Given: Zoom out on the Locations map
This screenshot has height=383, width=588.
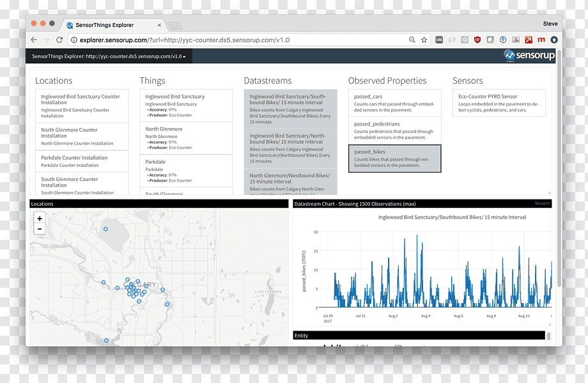Looking at the screenshot, I should 40,229.
